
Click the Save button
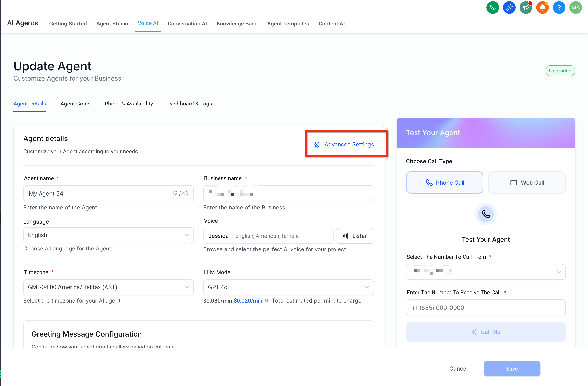[x=512, y=369]
